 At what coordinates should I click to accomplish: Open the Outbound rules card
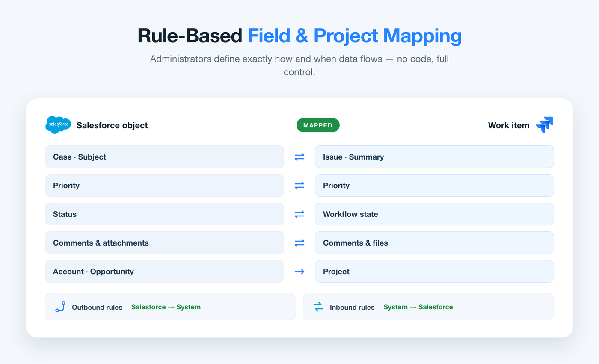[x=170, y=307]
